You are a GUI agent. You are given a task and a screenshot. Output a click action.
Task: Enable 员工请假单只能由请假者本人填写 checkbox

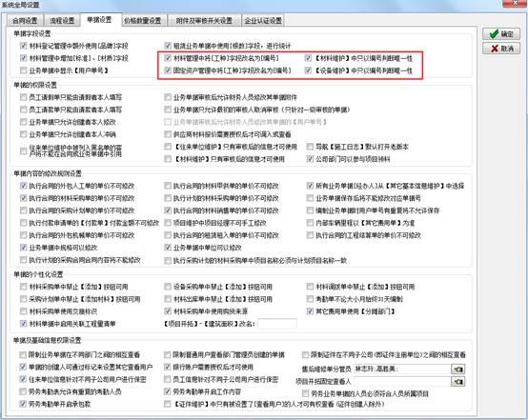(23, 97)
